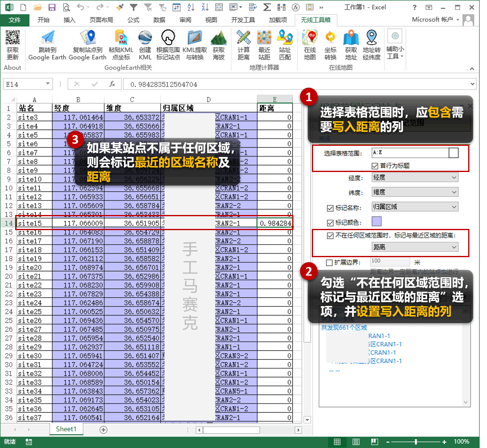Open 计算距离 tool
The image size is (487, 448).
[243, 37]
